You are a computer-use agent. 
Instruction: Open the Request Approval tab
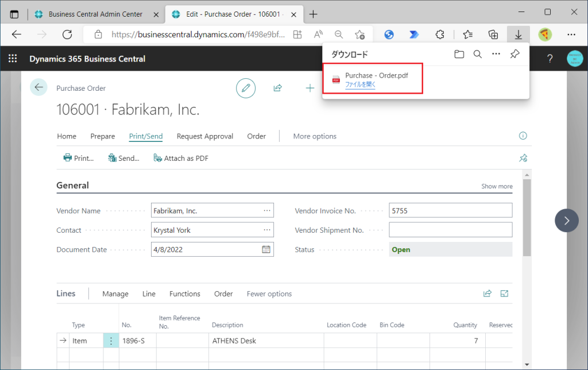(205, 136)
